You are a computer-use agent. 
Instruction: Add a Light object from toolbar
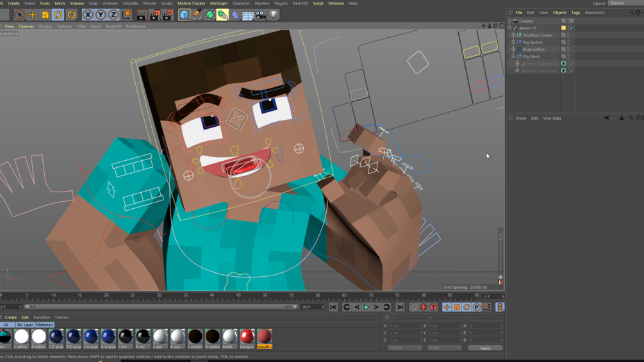coord(274,15)
